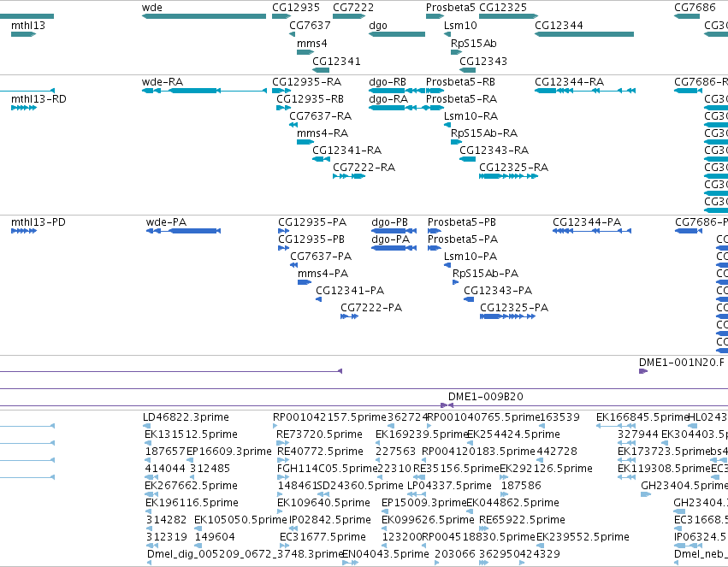Select the CG7222-PA CDS label

click(x=371, y=308)
